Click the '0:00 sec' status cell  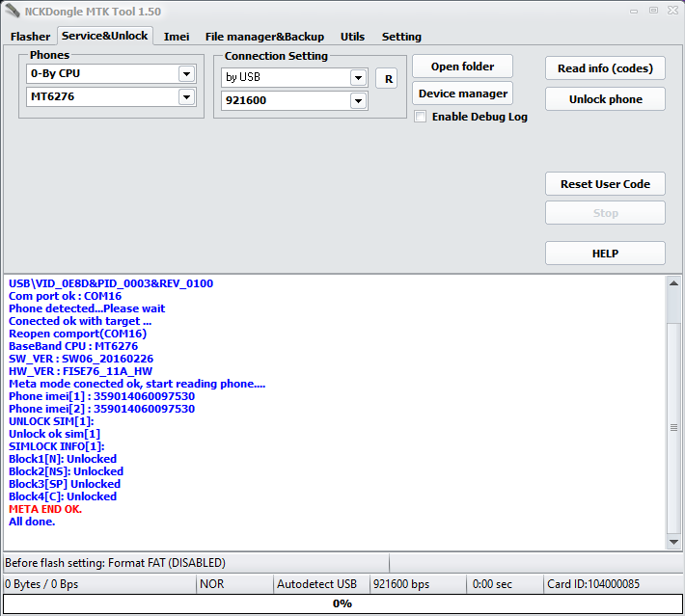click(x=505, y=584)
